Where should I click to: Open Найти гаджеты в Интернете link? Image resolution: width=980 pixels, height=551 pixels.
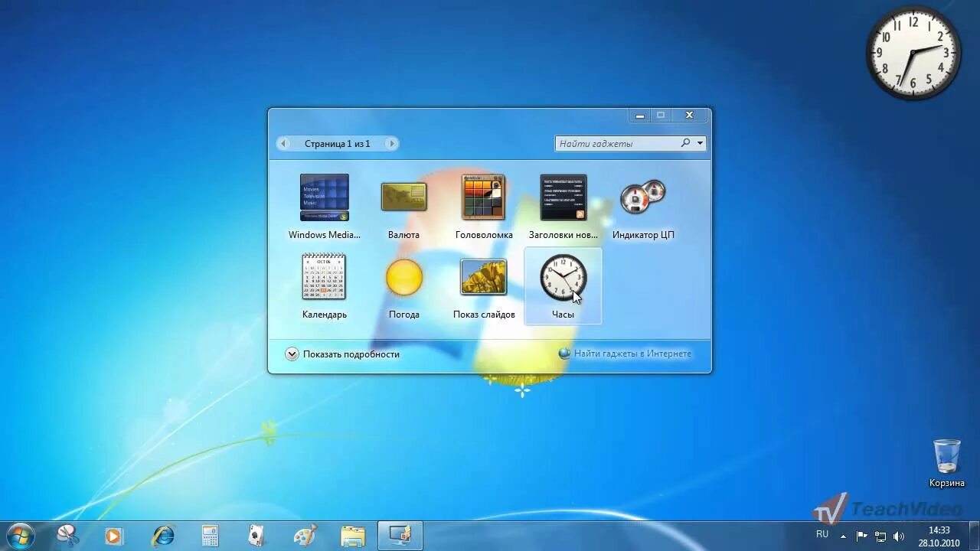625,354
